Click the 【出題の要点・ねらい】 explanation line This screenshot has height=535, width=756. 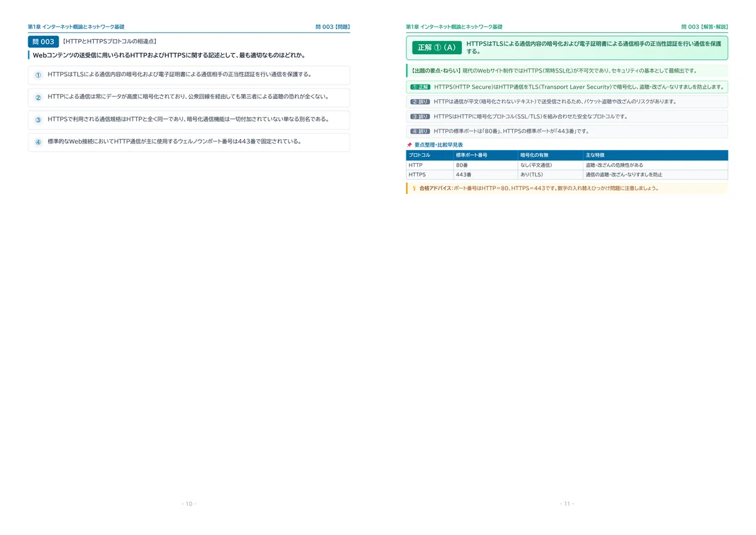(x=567, y=71)
